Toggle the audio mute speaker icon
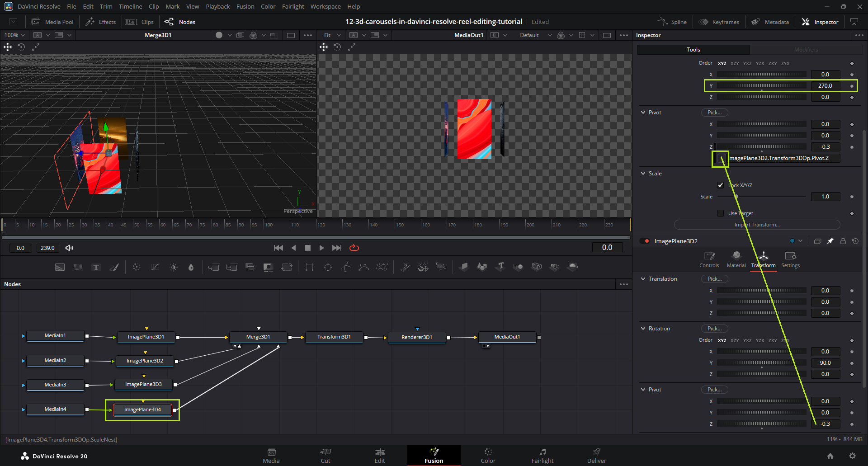868x466 pixels. pos(69,248)
